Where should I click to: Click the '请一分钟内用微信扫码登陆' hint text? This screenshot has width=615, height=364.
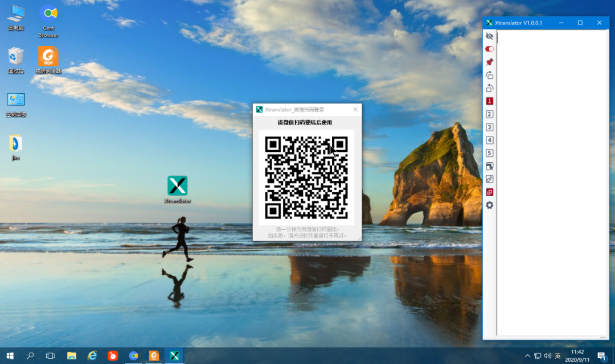pyautogui.click(x=307, y=229)
